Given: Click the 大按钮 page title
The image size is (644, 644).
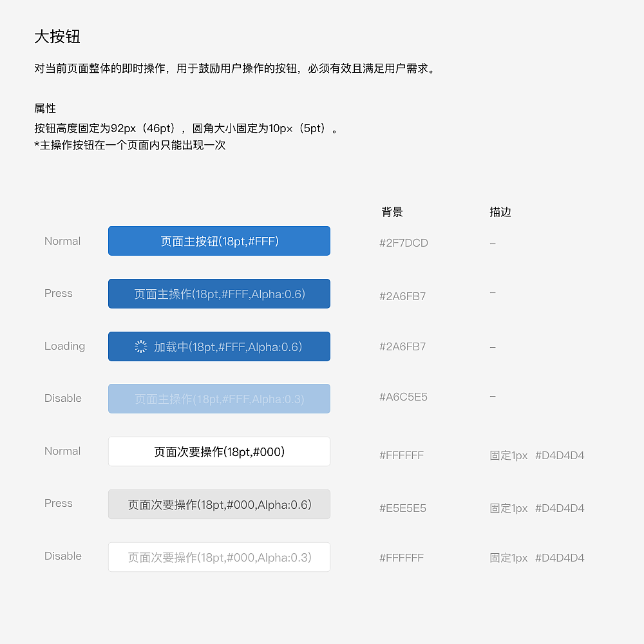Looking at the screenshot, I should click(57, 37).
